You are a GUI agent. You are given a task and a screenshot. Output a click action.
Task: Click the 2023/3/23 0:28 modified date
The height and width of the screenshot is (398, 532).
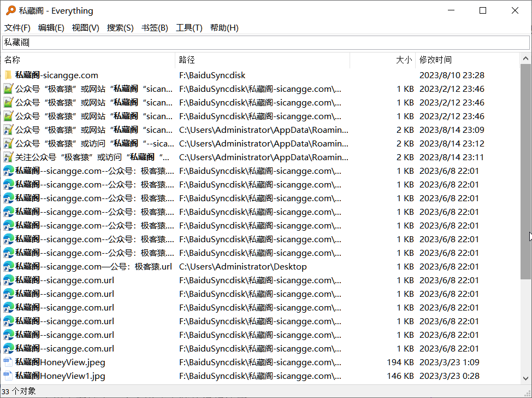click(x=449, y=376)
